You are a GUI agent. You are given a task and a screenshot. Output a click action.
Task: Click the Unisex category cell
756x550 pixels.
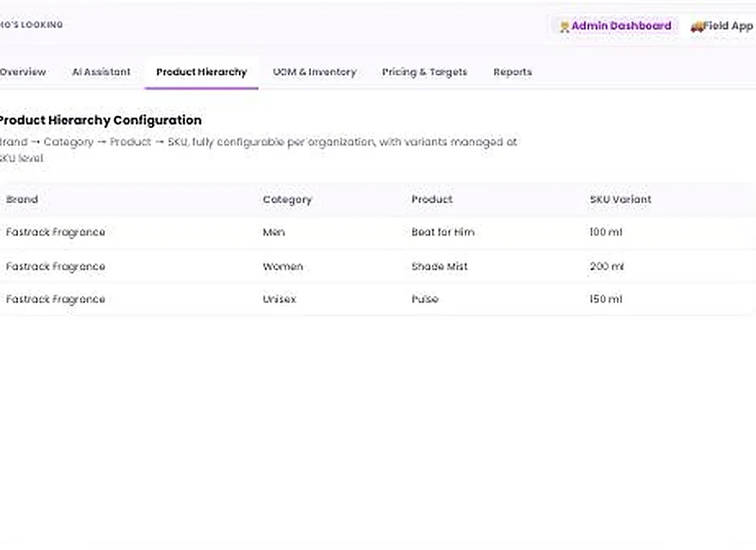click(x=280, y=299)
